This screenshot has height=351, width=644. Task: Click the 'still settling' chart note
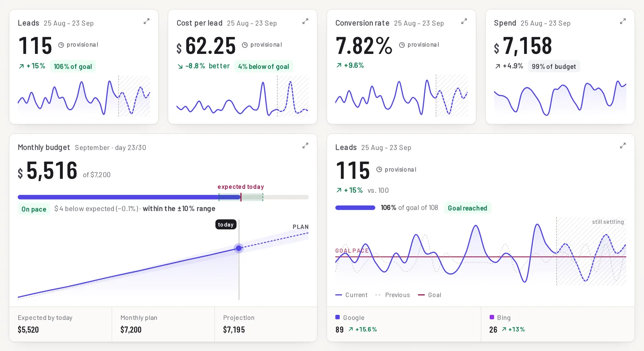[x=608, y=222]
